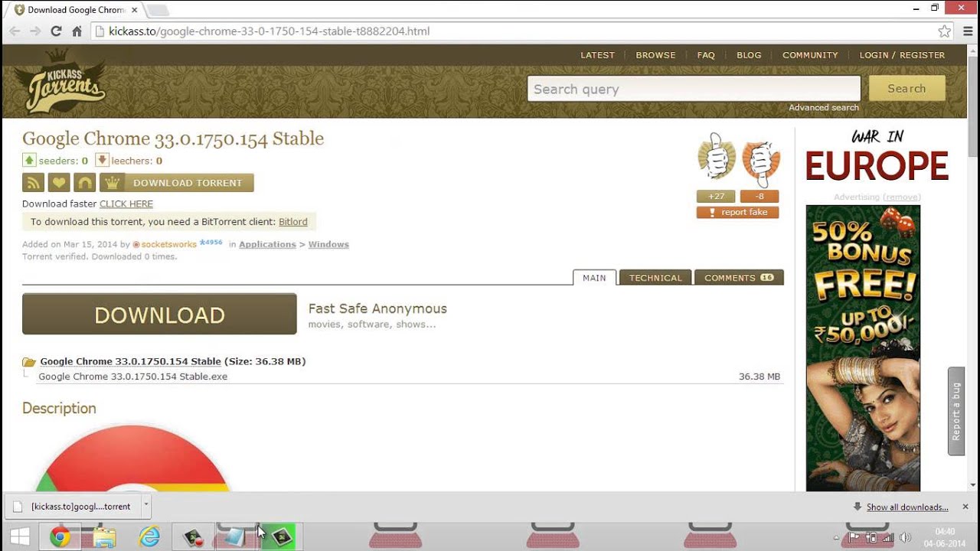Open the Chrome hamburger menu
The image size is (980, 551).
[x=968, y=31]
